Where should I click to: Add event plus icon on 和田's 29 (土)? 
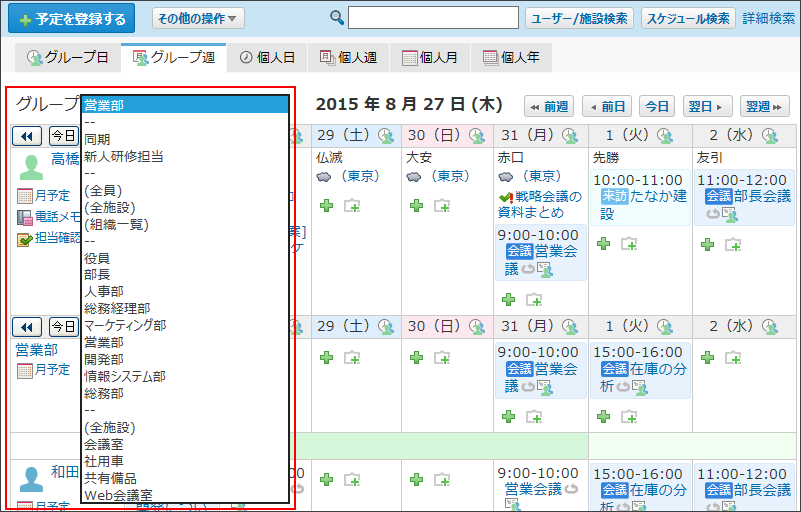326,480
